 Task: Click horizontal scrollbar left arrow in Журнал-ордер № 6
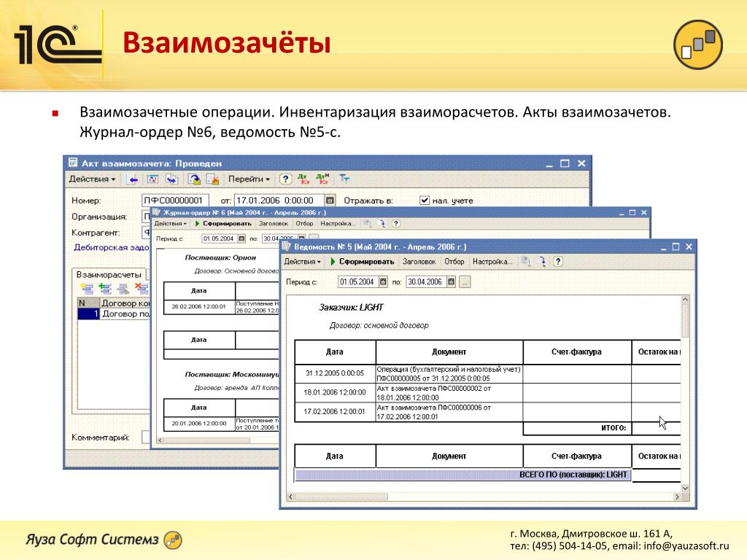pos(160,440)
